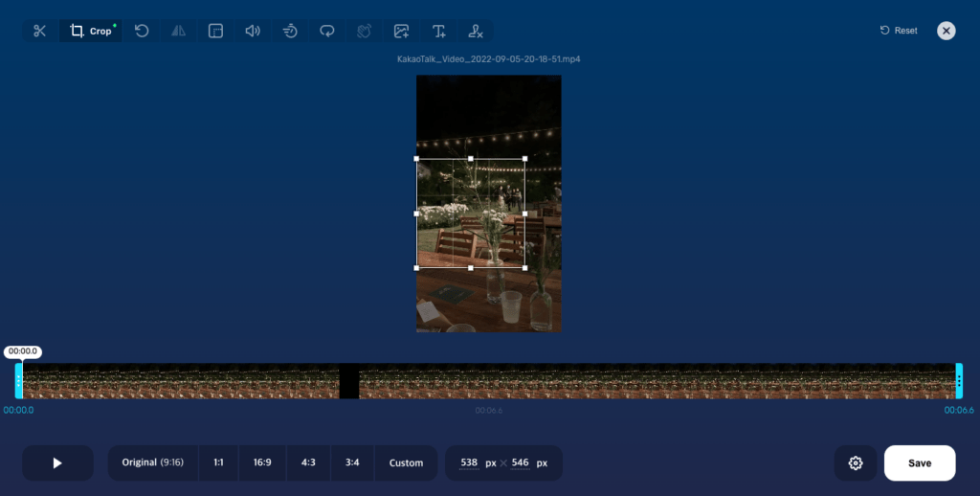Reset all edits

click(x=899, y=30)
